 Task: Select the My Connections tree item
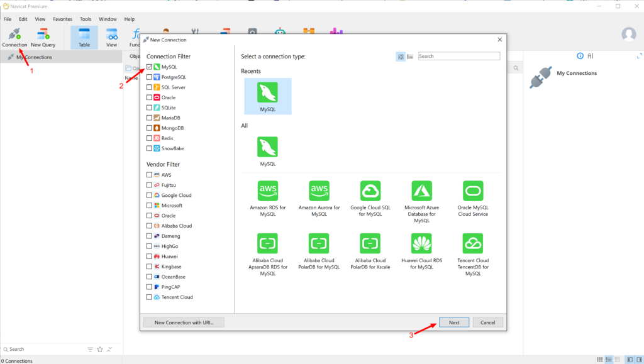34,57
